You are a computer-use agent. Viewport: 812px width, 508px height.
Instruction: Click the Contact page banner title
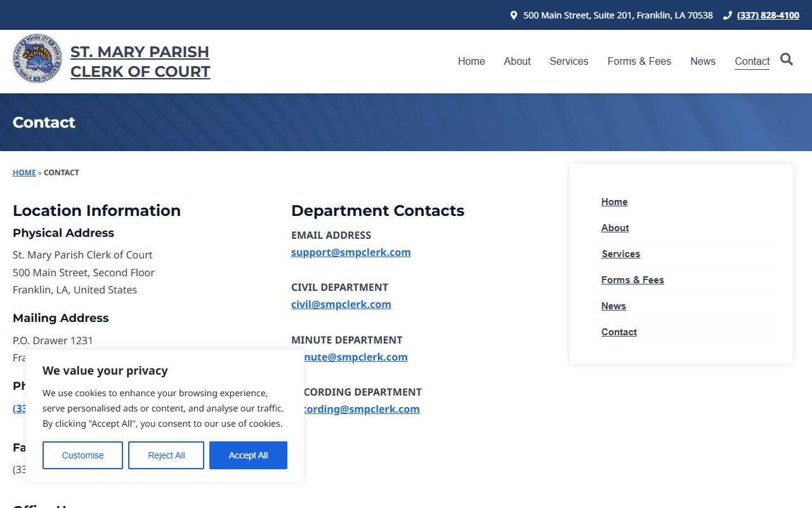(44, 123)
